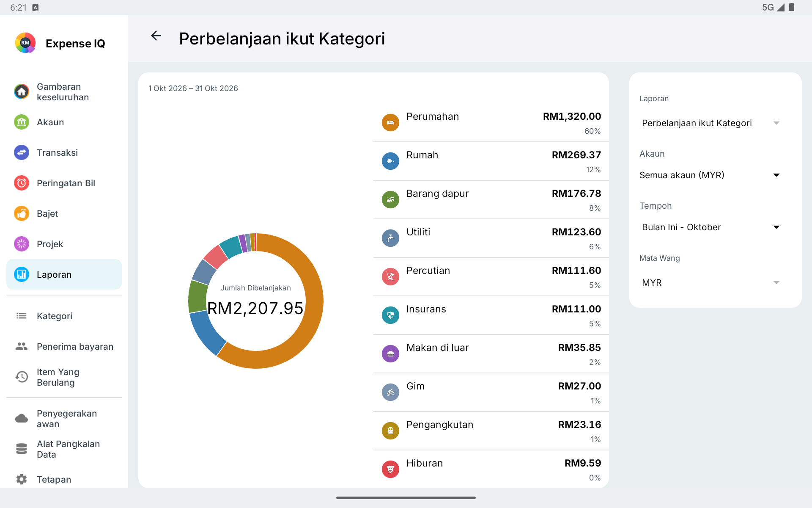The image size is (812, 508).
Task: Open the Projek icon
Action: [x=22, y=244]
